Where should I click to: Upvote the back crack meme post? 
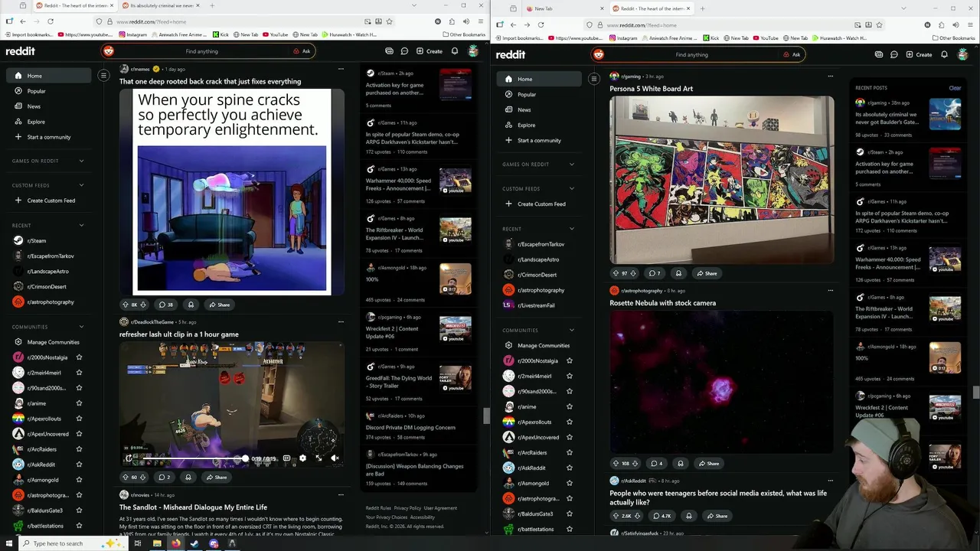click(x=126, y=305)
